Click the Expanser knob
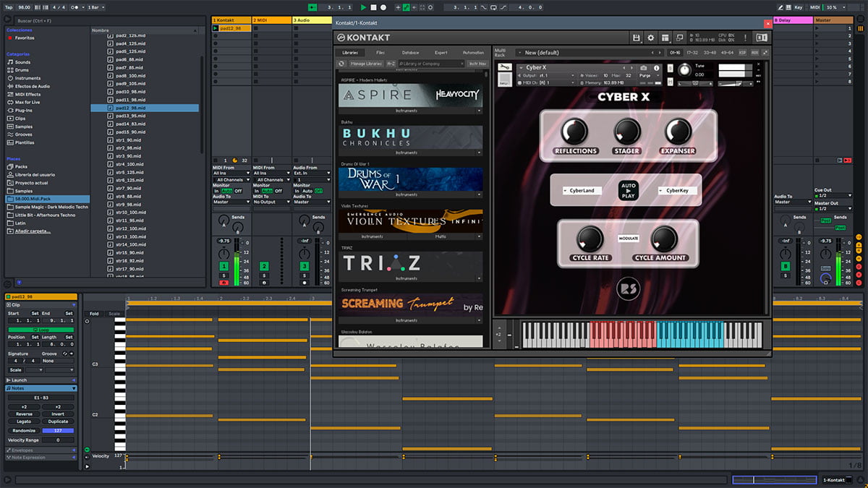This screenshot has width=868, height=488. click(678, 132)
